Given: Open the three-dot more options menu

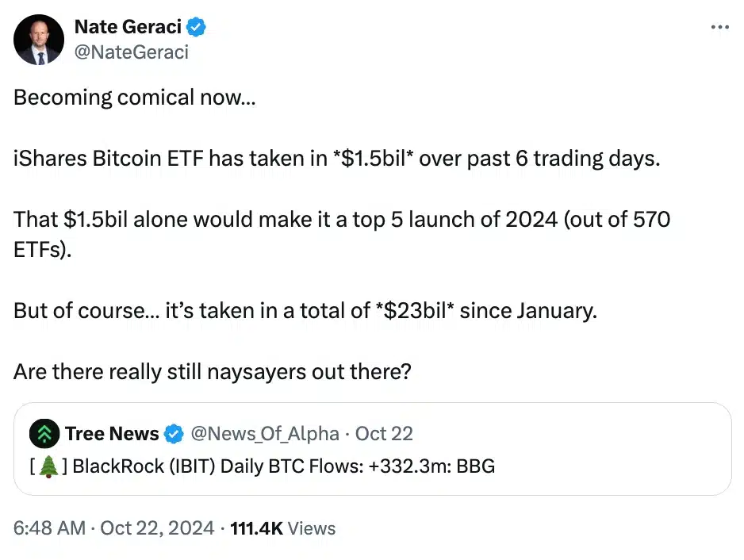Looking at the screenshot, I should pyautogui.click(x=719, y=28).
